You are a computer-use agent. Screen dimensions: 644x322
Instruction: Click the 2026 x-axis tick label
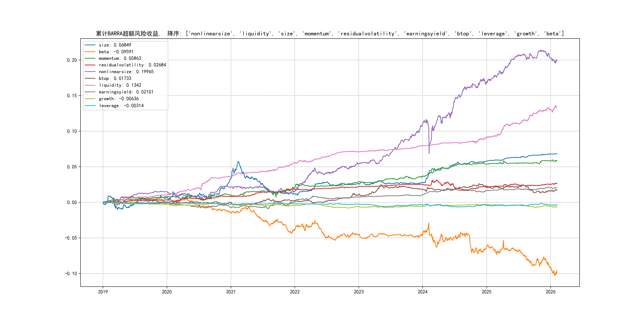coord(551,292)
